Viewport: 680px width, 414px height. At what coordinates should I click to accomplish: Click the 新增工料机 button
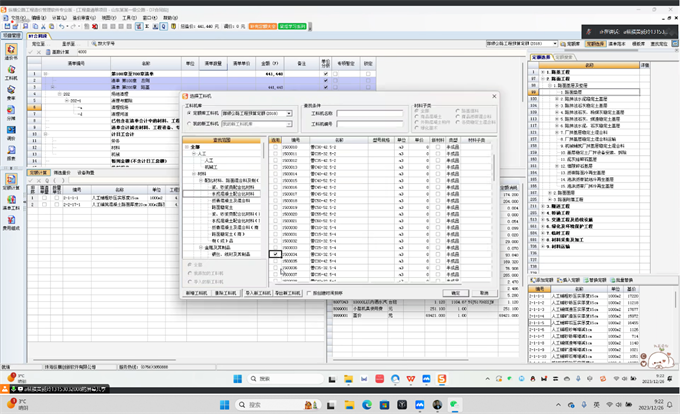[197, 293]
